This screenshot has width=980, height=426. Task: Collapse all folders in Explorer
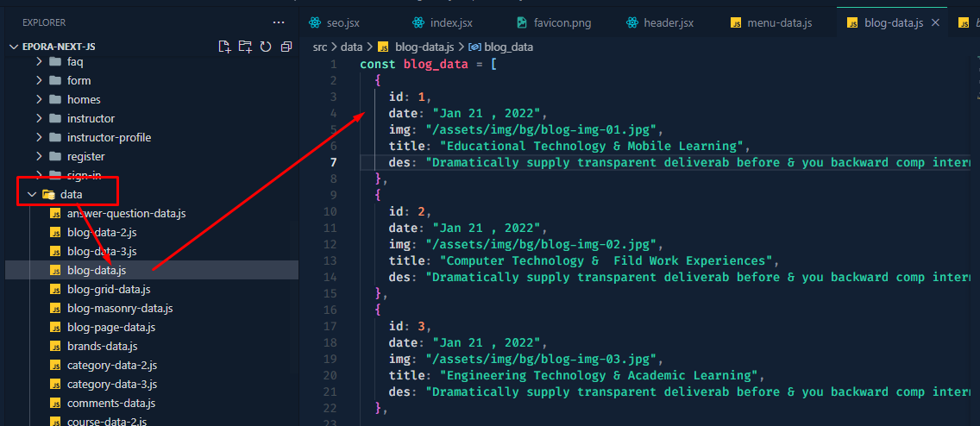(x=286, y=47)
